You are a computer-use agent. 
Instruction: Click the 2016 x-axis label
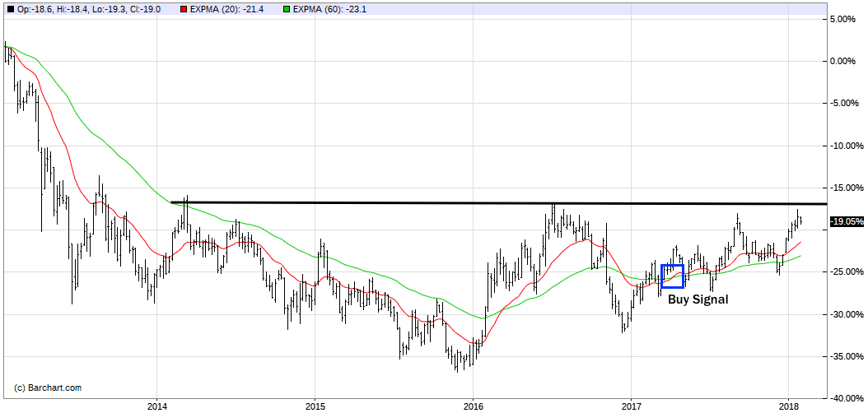pyautogui.click(x=472, y=407)
